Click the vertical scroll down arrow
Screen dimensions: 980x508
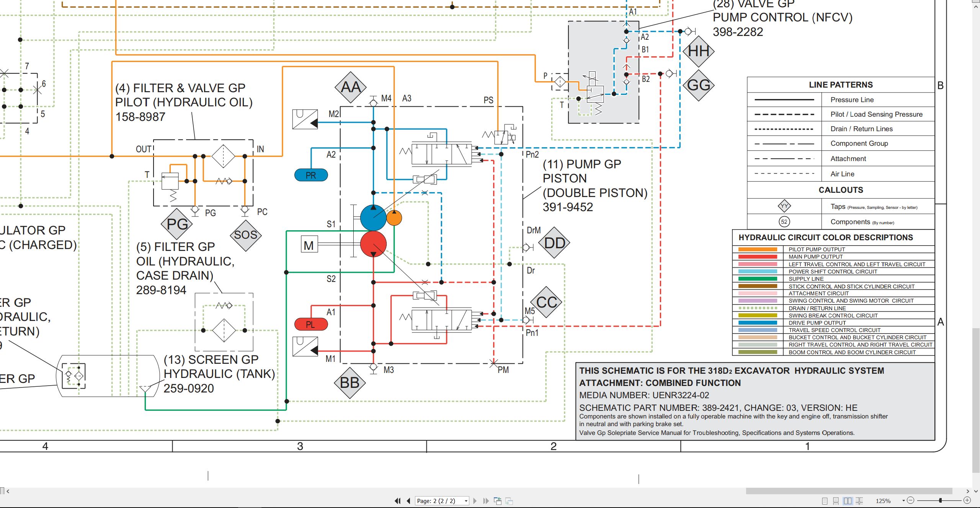976,491
